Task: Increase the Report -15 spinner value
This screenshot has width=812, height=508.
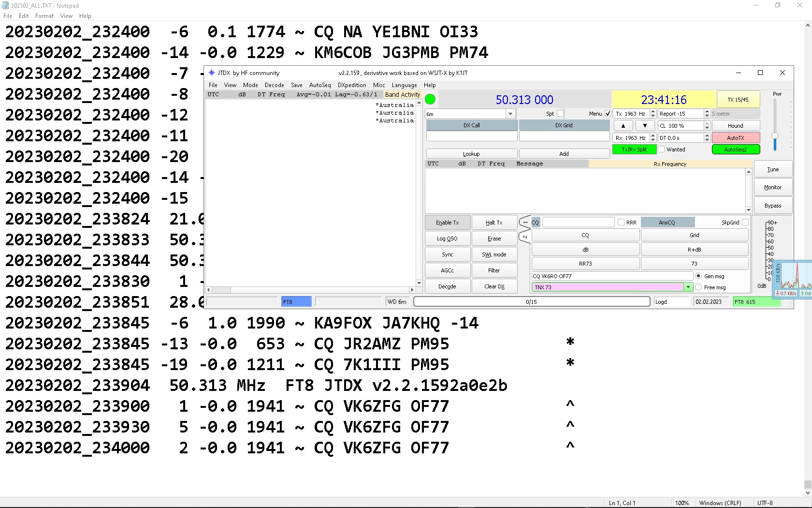Action: coord(707,111)
